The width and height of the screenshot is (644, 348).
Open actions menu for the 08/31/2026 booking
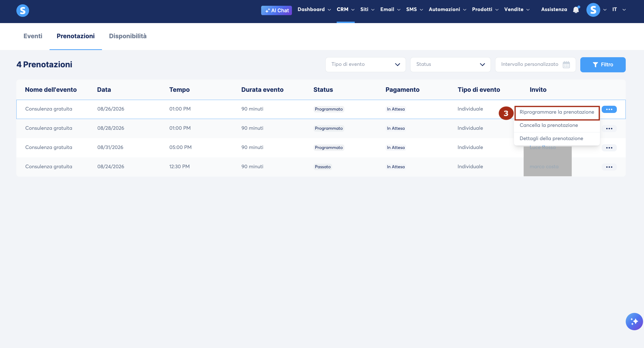tap(609, 148)
